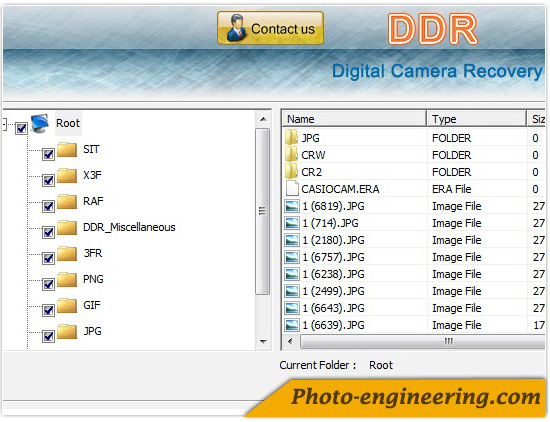Click the DDR_Miscellaneous folder icon
Viewport: 550px width, 422px height.
(x=67, y=228)
